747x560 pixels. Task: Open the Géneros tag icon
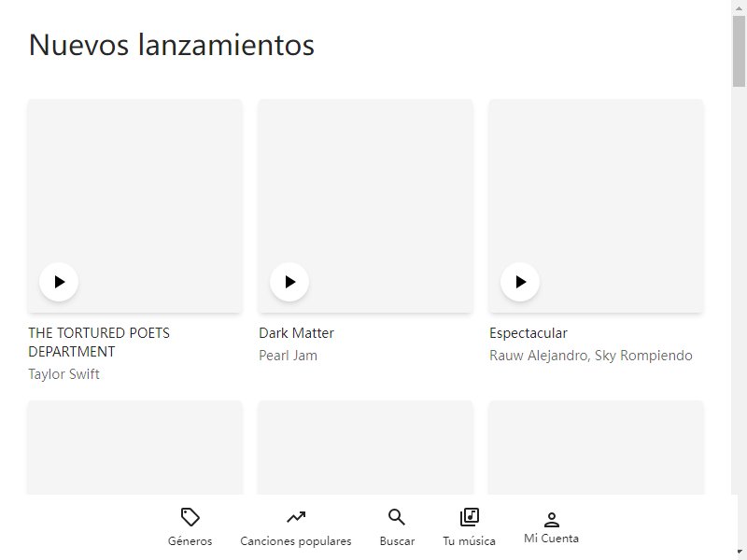point(190,517)
